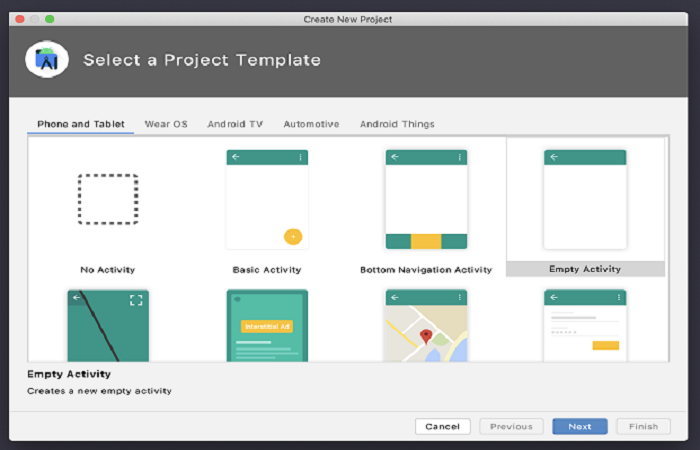Open the Wear OS tab
The image size is (700, 450).
(x=166, y=124)
